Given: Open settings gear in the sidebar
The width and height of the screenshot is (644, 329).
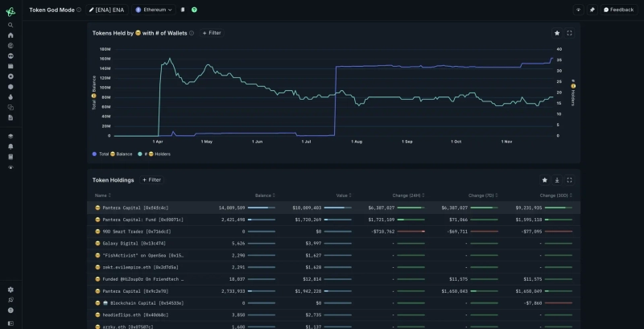Looking at the screenshot, I should (x=10, y=290).
